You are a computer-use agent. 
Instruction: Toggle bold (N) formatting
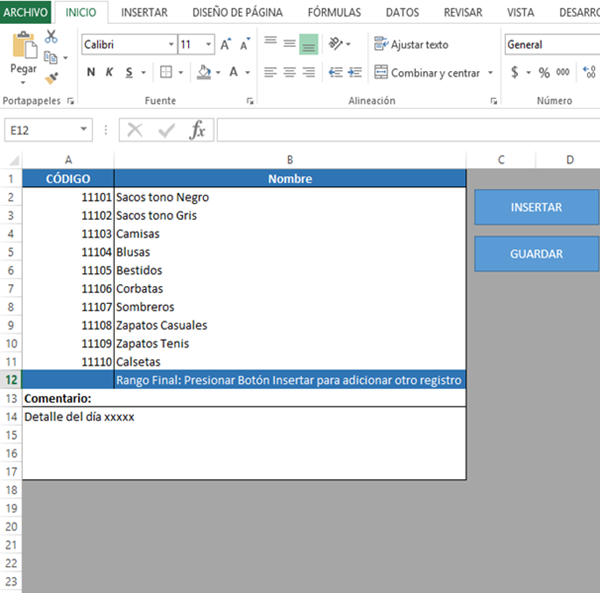click(x=91, y=73)
